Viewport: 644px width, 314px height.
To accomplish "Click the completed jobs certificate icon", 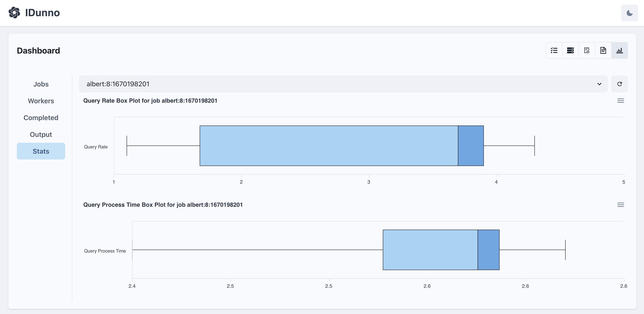I will tap(586, 50).
